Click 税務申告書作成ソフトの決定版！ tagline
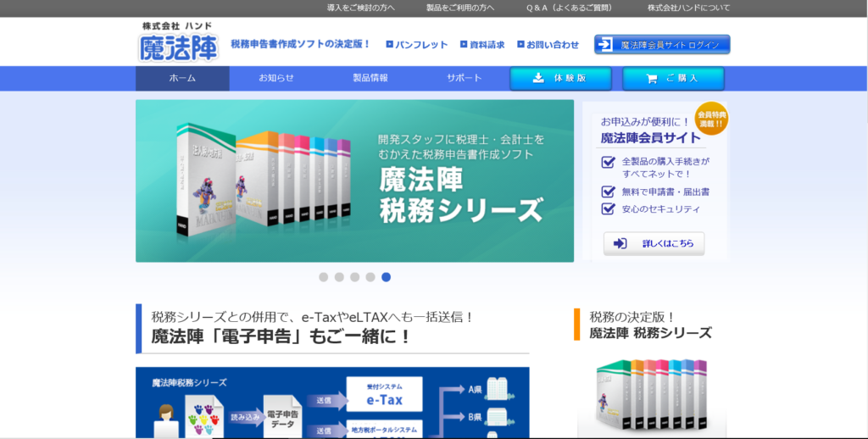 tap(301, 44)
